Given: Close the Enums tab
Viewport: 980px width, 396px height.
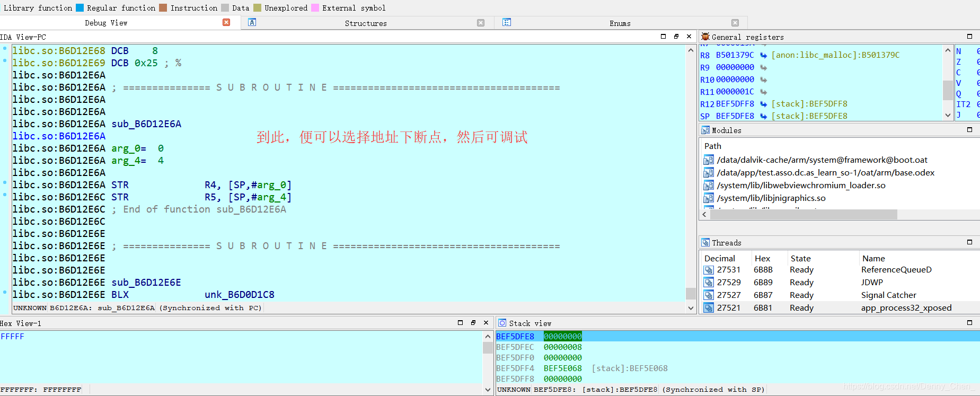Looking at the screenshot, I should [x=735, y=23].
